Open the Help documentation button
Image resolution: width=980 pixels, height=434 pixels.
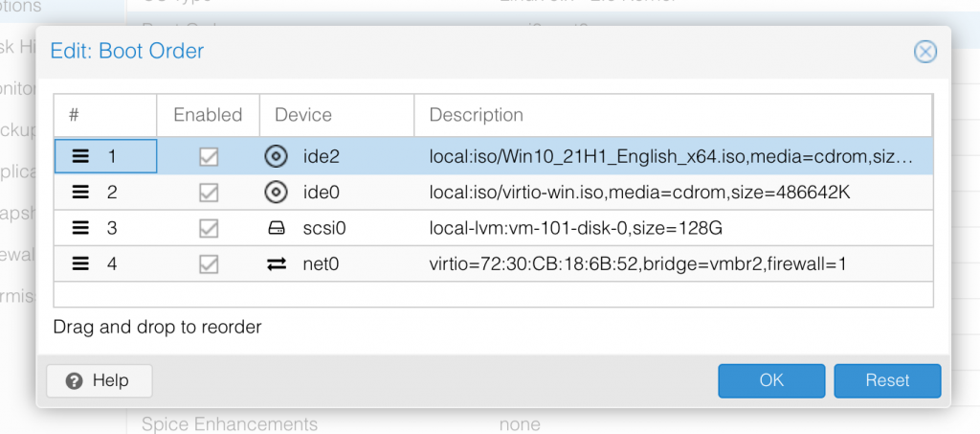[x=100, y=380]
